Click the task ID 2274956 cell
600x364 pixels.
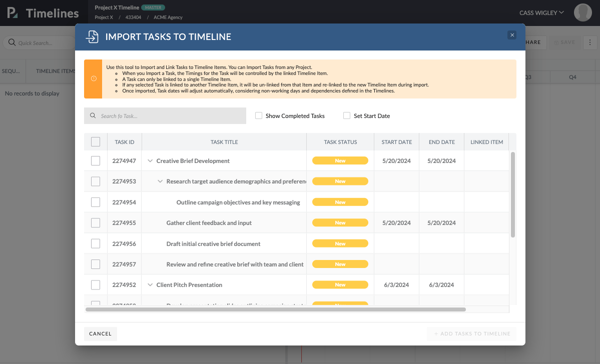coord(124,243)
